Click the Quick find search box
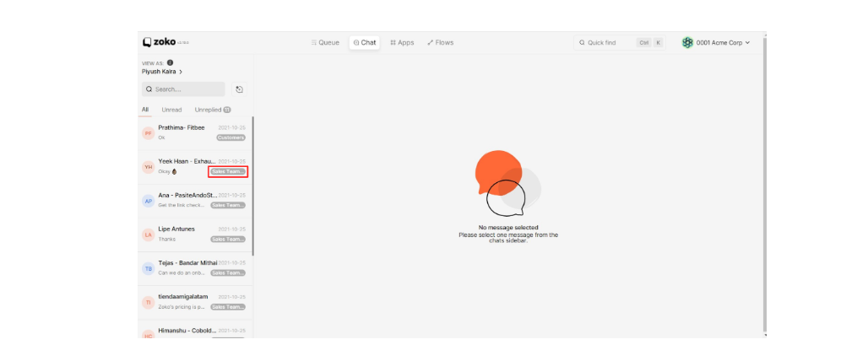This screenshot has height=361, width=868. point(620,42)
